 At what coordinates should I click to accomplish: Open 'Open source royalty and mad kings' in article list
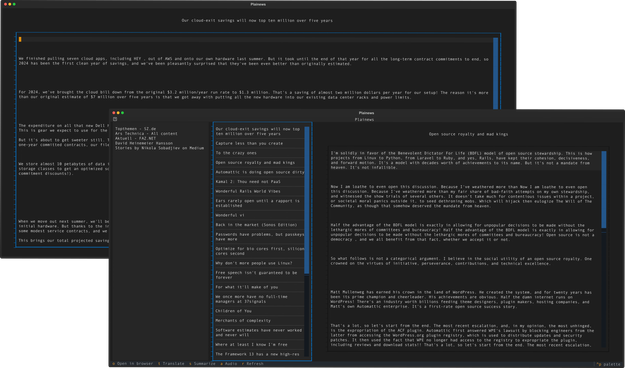click(x=259, y=163)
